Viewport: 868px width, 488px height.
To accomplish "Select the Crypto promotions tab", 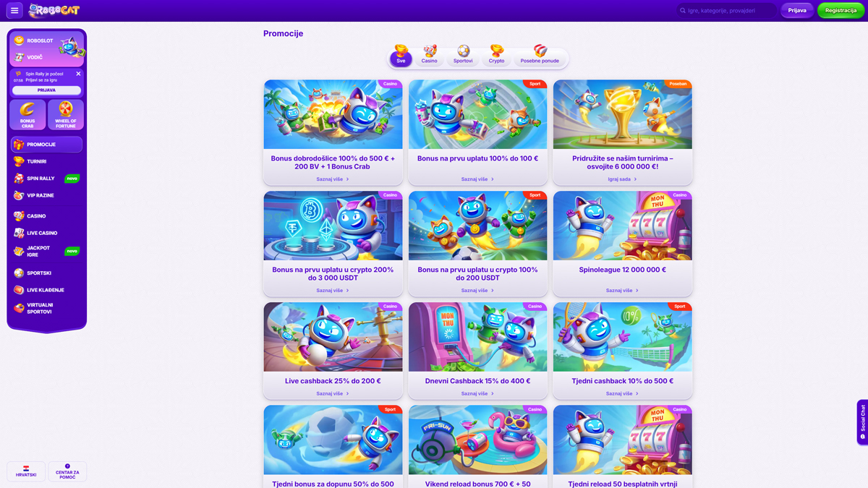I will coord(496,55).
